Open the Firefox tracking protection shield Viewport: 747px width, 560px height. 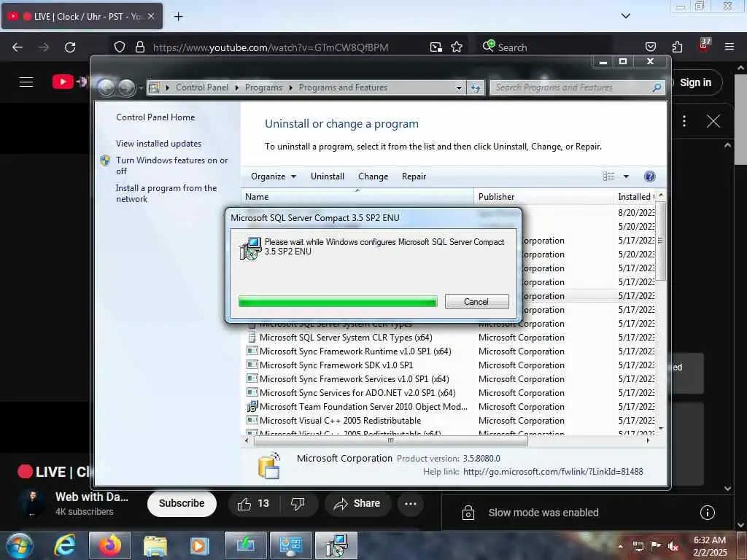click(x=120, y=47)
